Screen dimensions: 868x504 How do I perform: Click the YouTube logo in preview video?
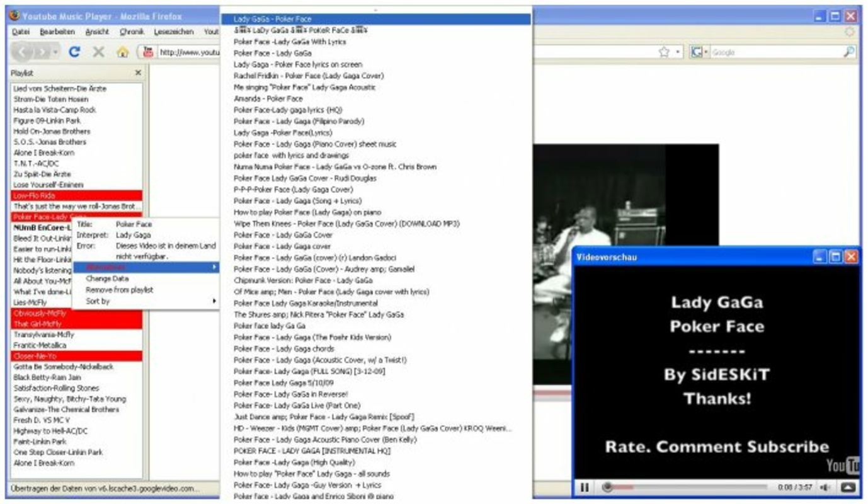coord(843,466)
